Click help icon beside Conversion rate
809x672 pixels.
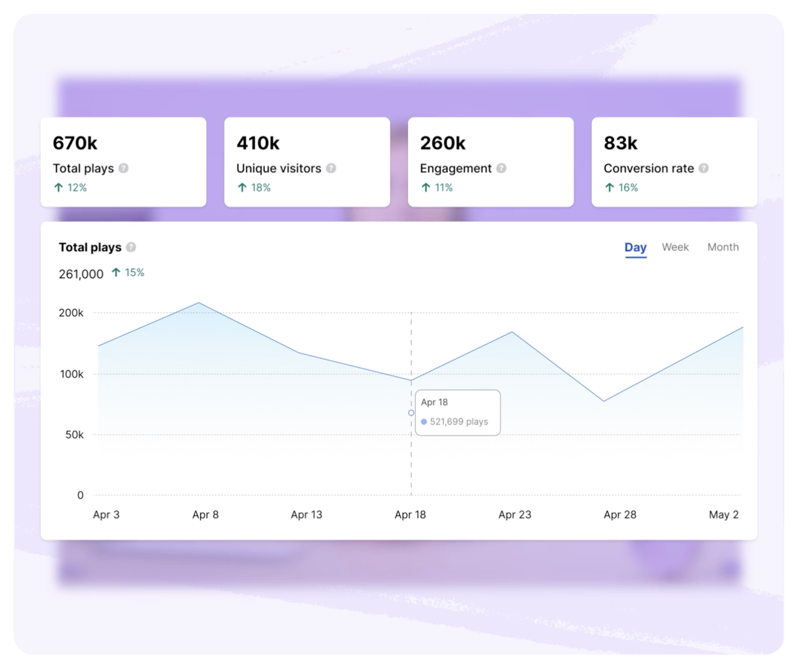coord(704,169)
